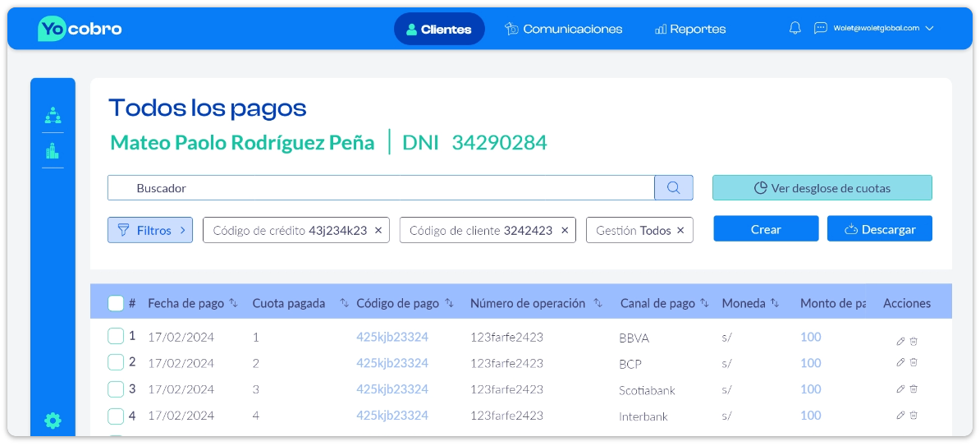Sort by Fecha de pago column
Screen dimensions: 980x446
click(234, 304)
